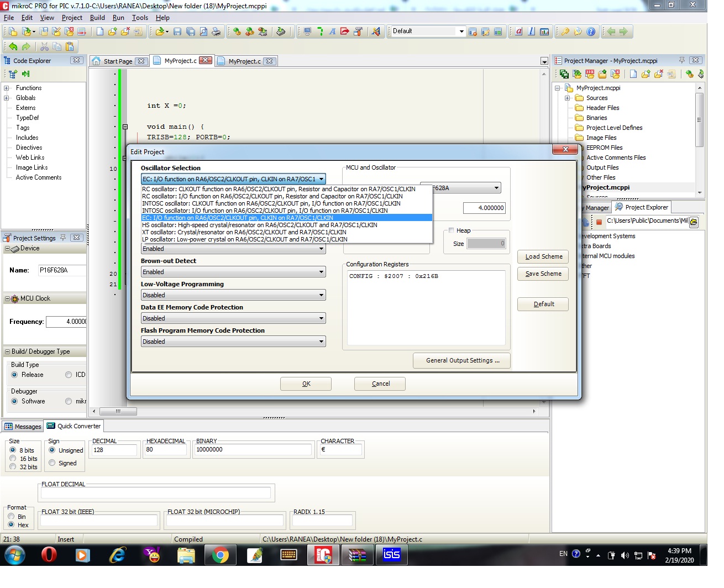Viewport: 724px width, 588px height.
Task: Click the green Undo arrow
Action: point(13,47)
